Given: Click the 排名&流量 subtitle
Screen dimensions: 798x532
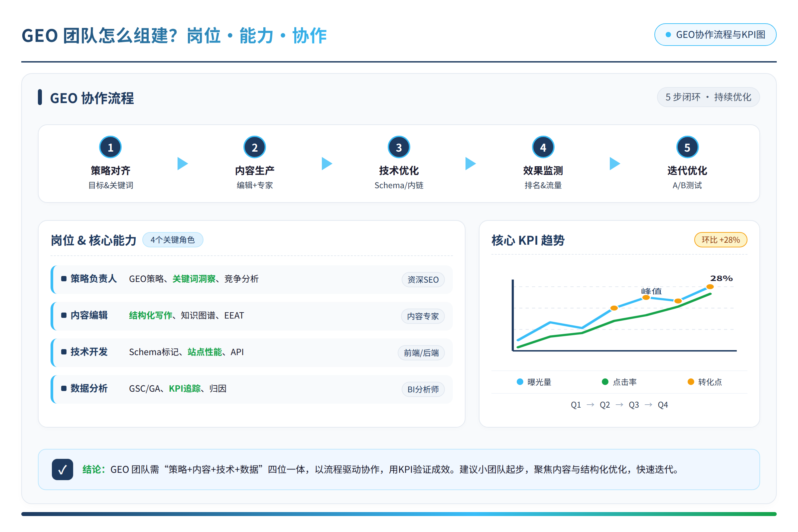Looking at the screenshot, I should click(x=543, y=185).
